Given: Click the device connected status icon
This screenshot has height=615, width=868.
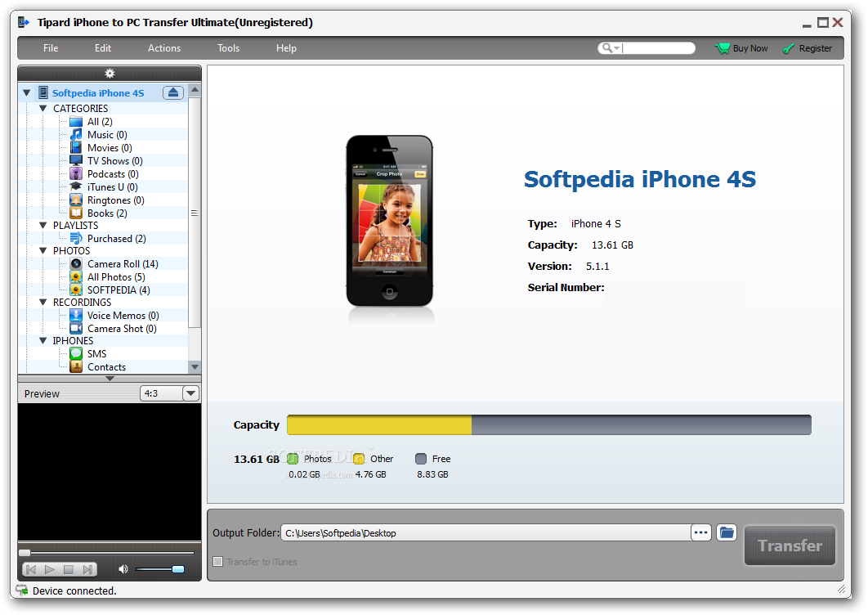Looking at the screenshot, I should 22,590.
